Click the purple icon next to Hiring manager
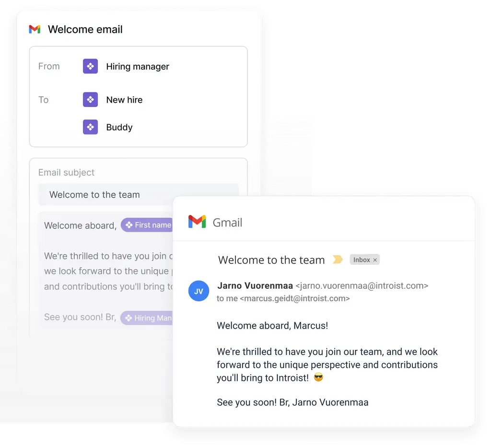Screen dimensions: 491x448 [90, 66]
